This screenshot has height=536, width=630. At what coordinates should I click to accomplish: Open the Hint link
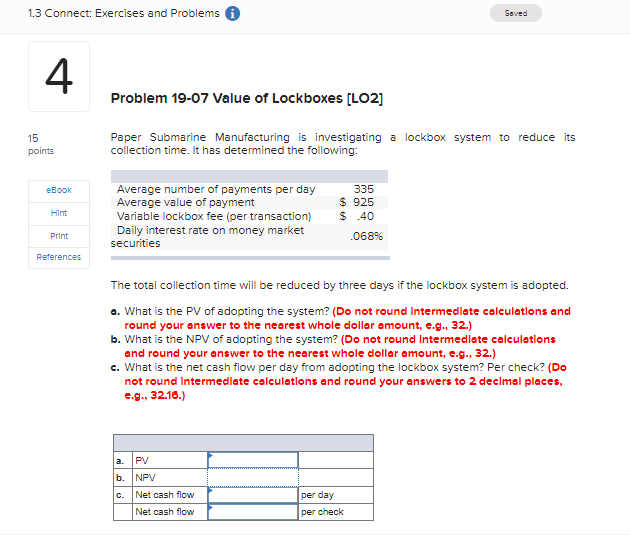click(59, 213)
